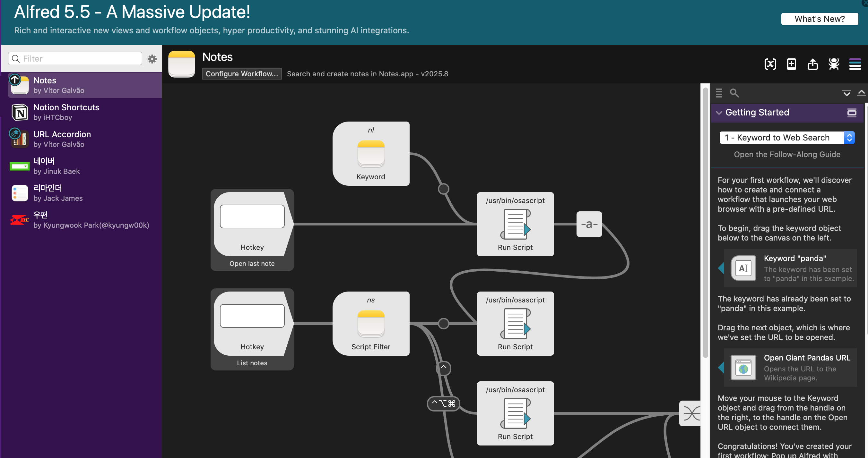Click the list icon in guide panel

tap(719, 93)
